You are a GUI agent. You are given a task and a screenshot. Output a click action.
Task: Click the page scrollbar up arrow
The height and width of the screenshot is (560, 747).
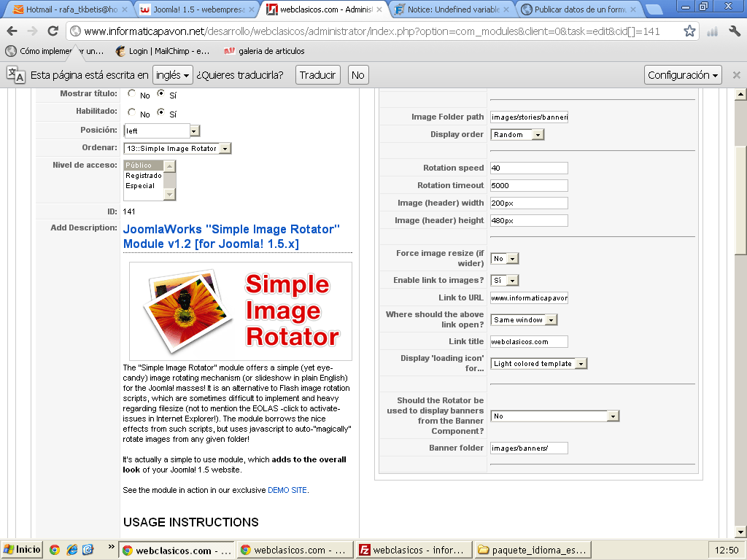740,94
